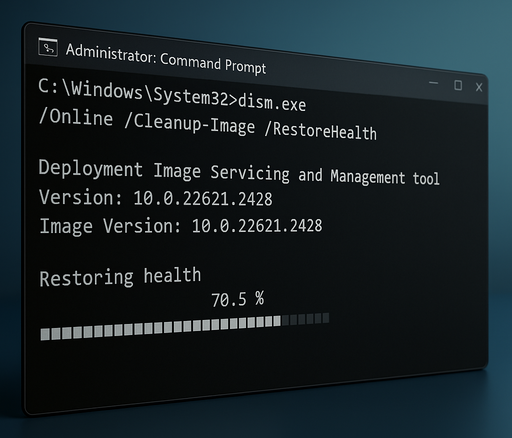512x438 pixels.
Task: Click the /Online parameter
Action: 76,117
